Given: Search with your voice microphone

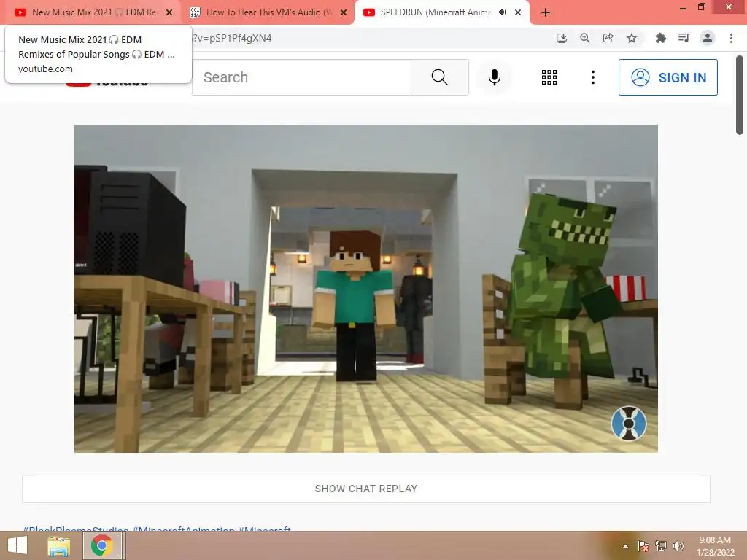Looking at the screenshot, I should (495, 77).
